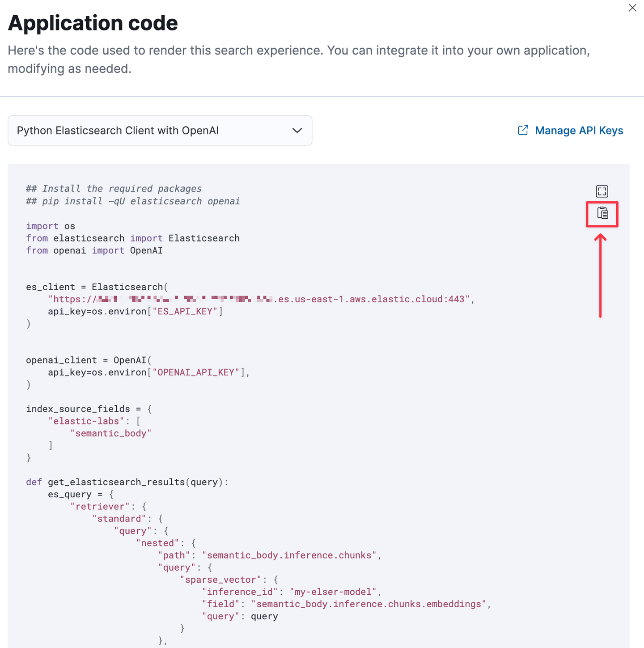This screenshot has width=644, height=648.
Task: Open the Python Elasticsearch Client with OpenAI dropdown
Action: coord(160,131)
